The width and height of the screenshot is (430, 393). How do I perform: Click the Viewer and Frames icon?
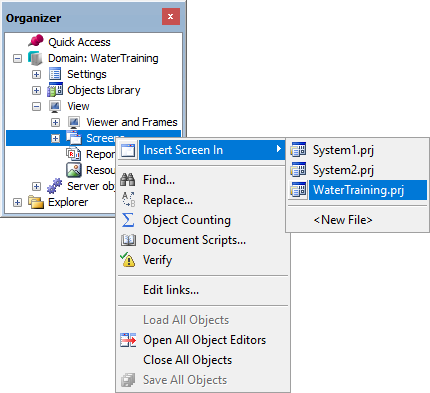tap(74, 122)
